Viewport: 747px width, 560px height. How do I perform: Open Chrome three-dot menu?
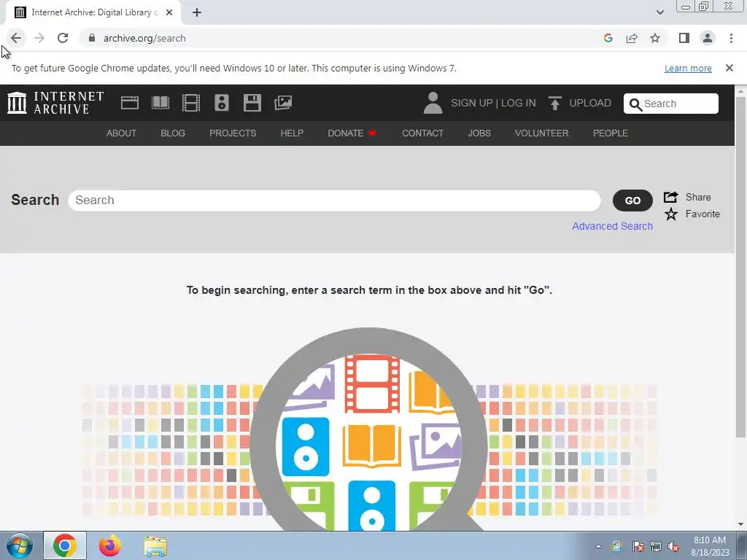(731, 38)
